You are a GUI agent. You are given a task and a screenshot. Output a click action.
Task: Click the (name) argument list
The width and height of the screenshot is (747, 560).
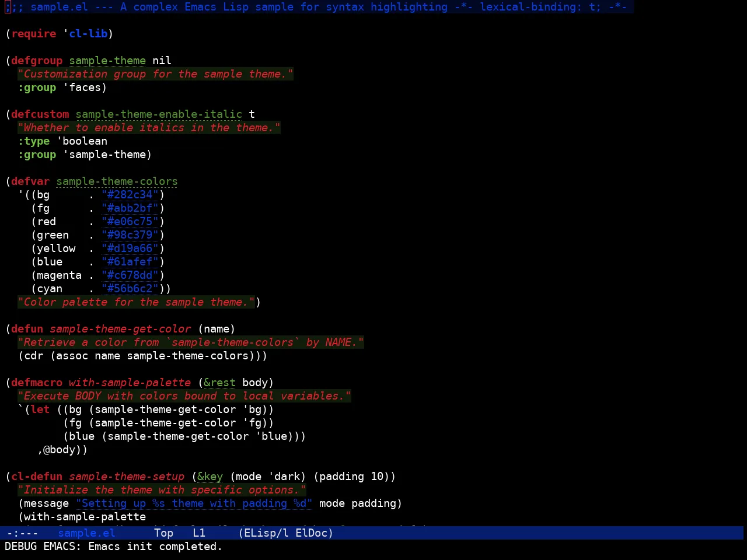point(217,328)
